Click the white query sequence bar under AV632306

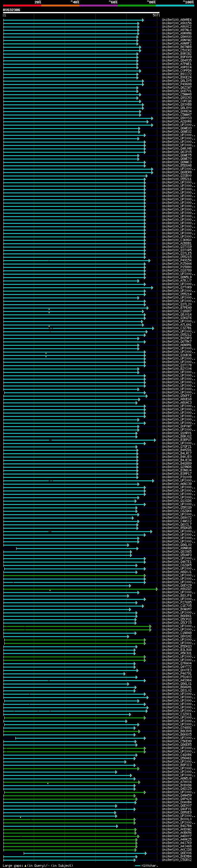tap(81, 12)
